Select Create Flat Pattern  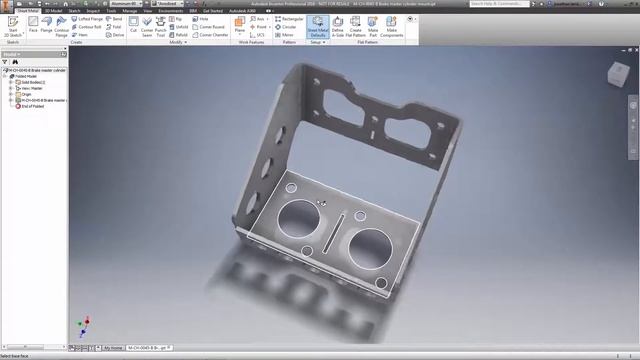pos(355,27)
